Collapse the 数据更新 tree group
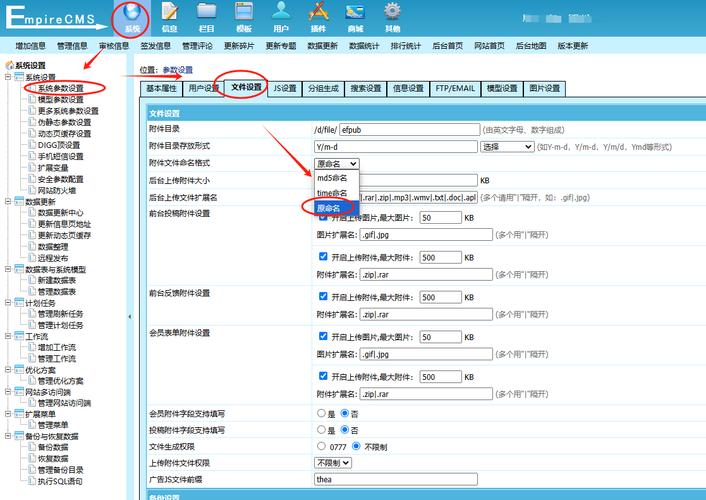The width and height of the screenshot is (706, 500). coord(8,201)
